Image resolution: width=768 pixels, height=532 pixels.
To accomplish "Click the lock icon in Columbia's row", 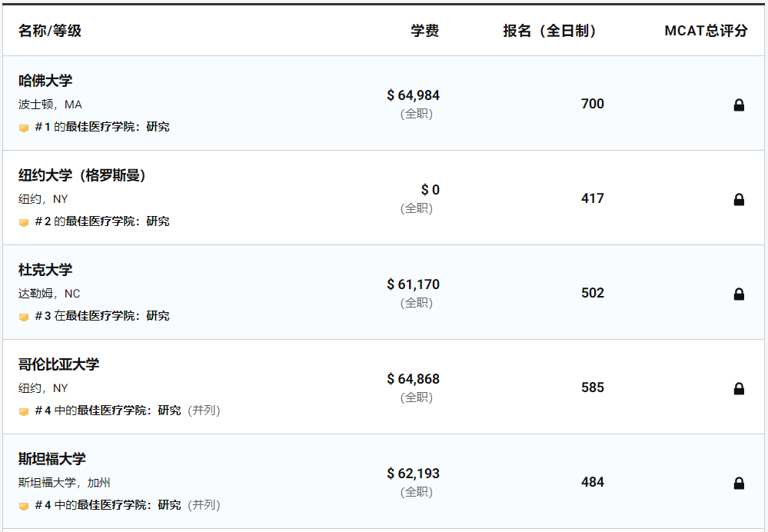I will click(739, 388).
